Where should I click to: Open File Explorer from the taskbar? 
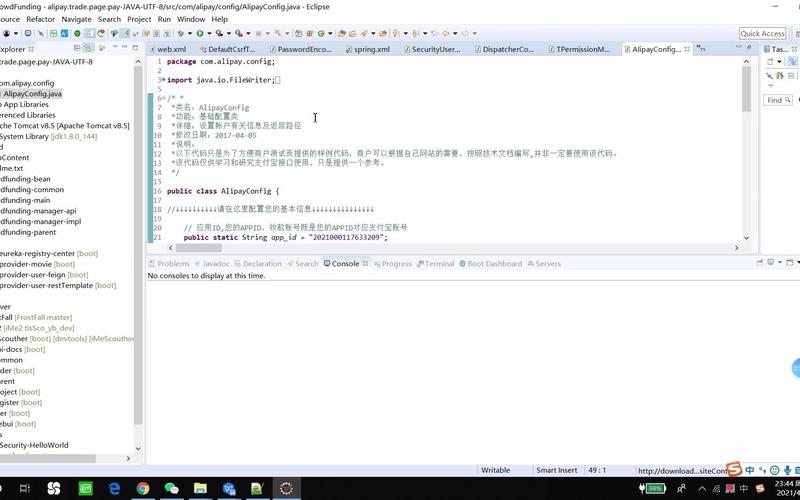click(200, 489)
